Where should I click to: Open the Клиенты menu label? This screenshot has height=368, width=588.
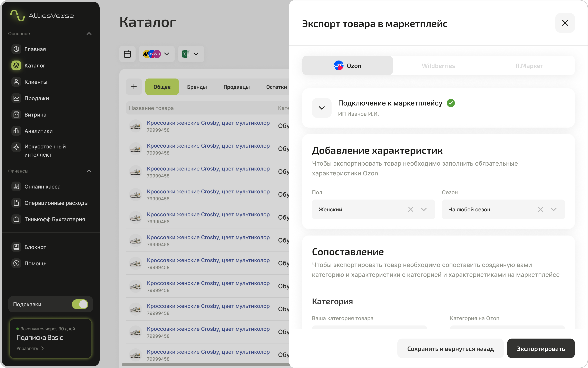36,82
